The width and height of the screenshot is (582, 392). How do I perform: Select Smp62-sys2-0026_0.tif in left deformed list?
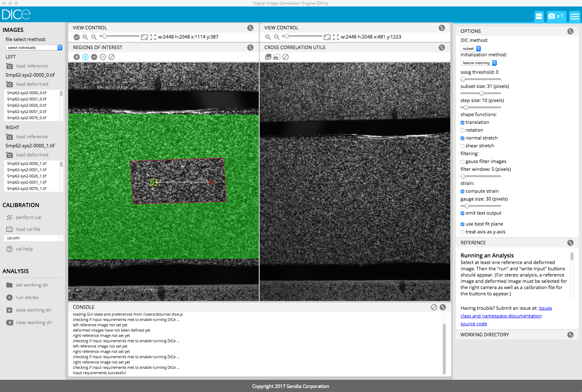27,105
